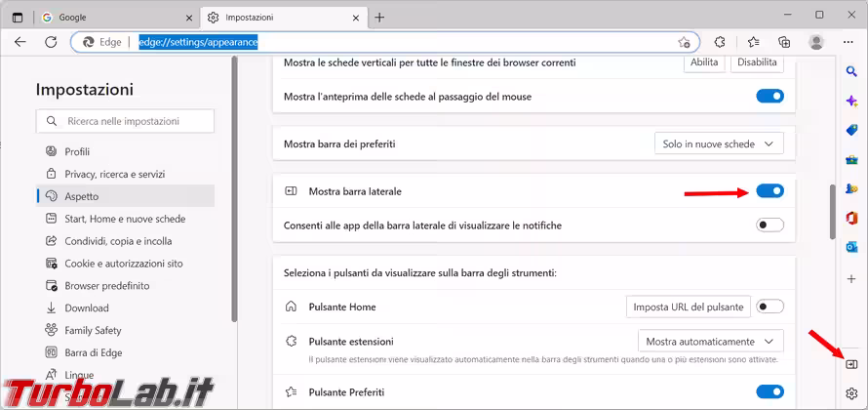
Task: Open the Copilot sparkle icon in sidebar
Action: [851, 102]
